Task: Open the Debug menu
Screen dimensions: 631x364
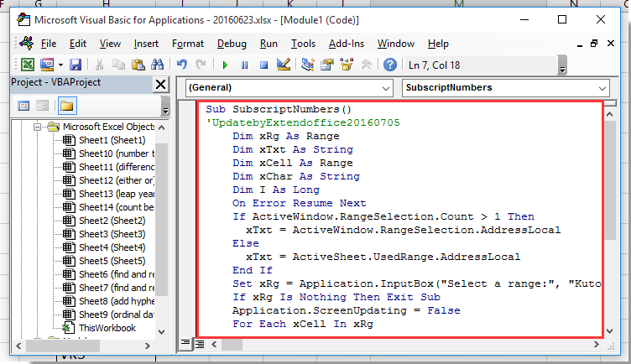Action: tap(232, 44)
